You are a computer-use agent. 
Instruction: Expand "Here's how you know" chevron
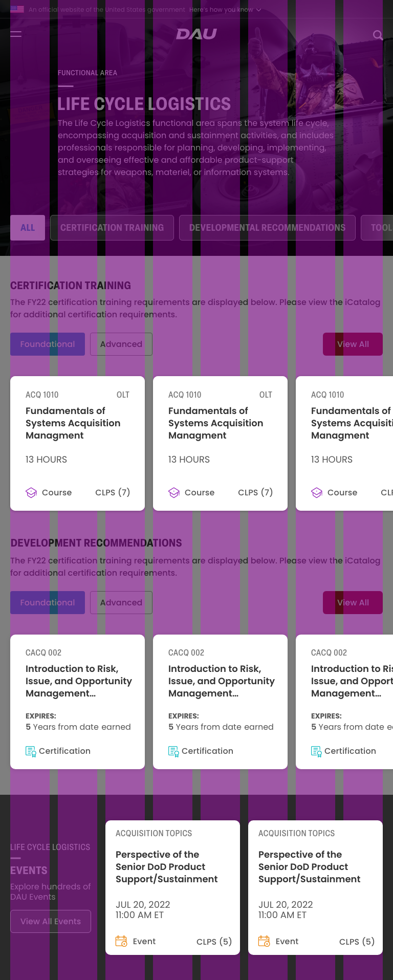tap(259, 10)
